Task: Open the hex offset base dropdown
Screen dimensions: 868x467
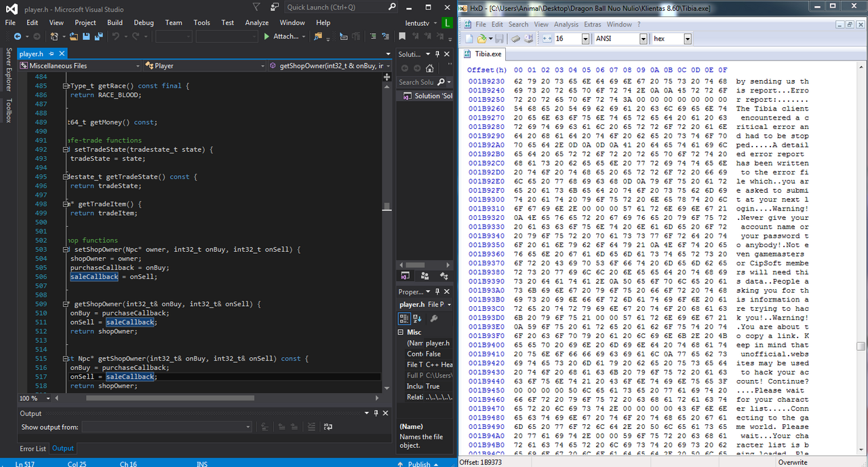Action: pos(688,39)
